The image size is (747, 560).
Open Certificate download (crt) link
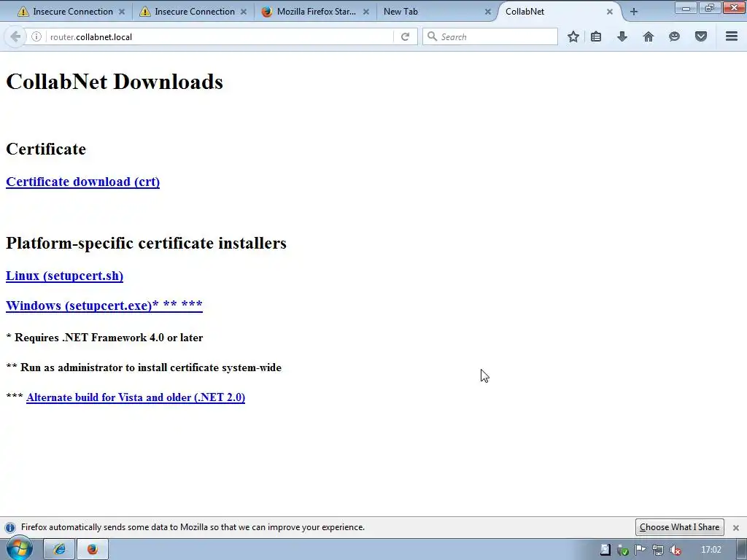[x=82, y=182]
